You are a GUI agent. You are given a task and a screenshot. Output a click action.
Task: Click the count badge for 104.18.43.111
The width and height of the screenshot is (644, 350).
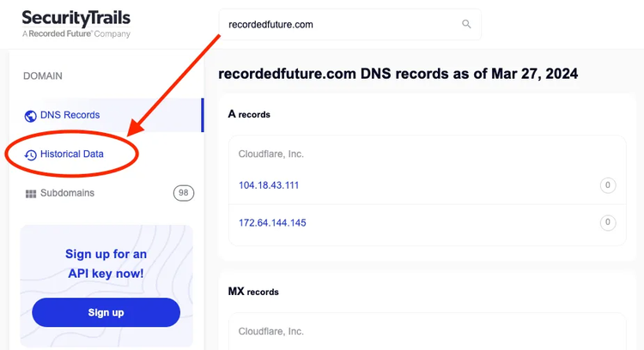coord(608,185)
